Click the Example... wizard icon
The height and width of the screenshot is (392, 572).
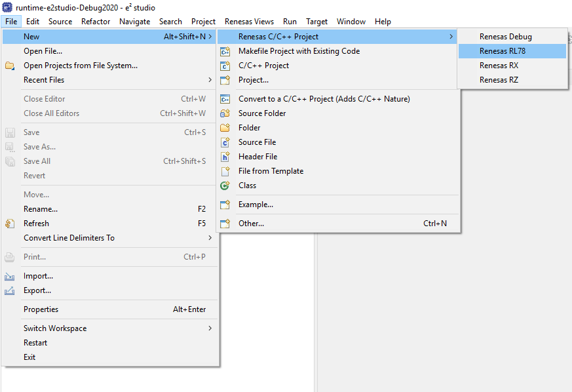(x=225, y=205)
